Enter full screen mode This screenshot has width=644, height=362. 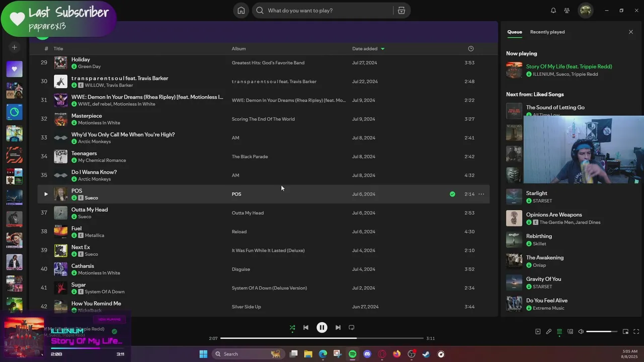click(x=636, y=332)
